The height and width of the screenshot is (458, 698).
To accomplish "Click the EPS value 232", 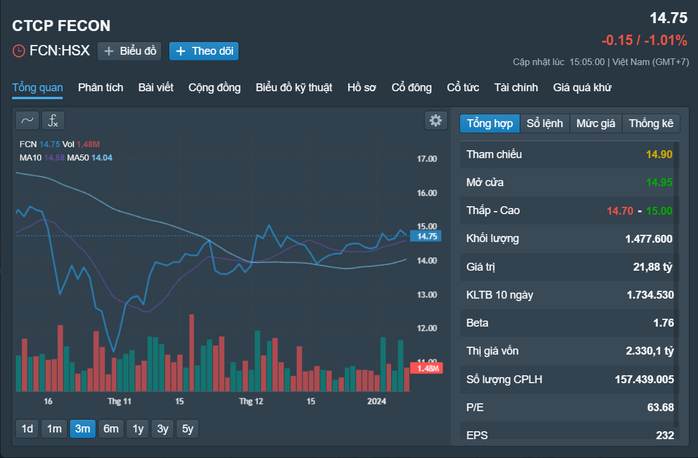I will (x=665, y=435).
